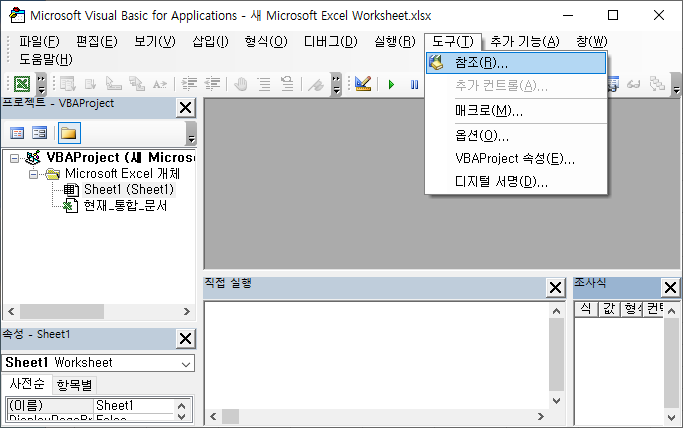
Task: Open the 보기(V) menu
Action: (x=155, y=41)
